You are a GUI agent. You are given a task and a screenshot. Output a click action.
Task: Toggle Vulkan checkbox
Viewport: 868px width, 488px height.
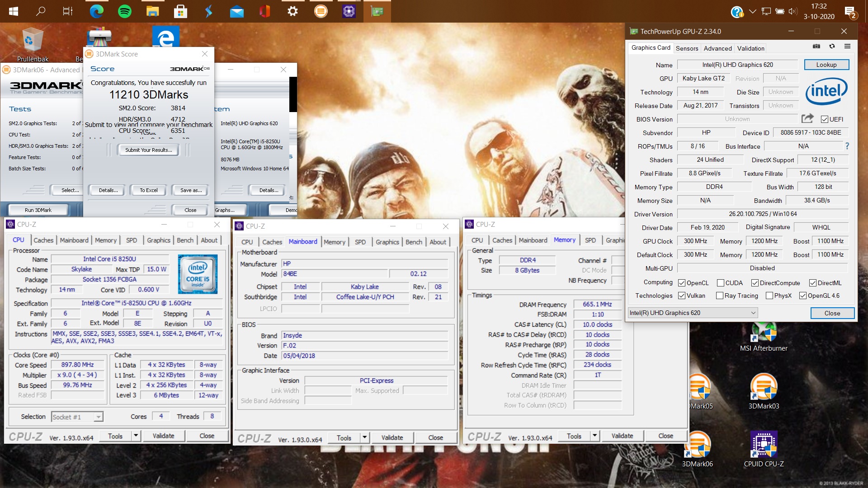682,296
